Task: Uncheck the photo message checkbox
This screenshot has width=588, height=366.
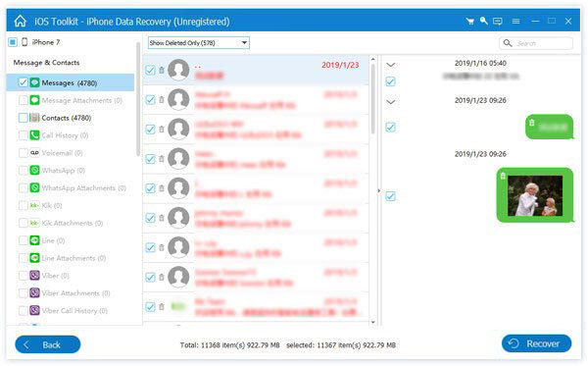Action: coord(390,196)
